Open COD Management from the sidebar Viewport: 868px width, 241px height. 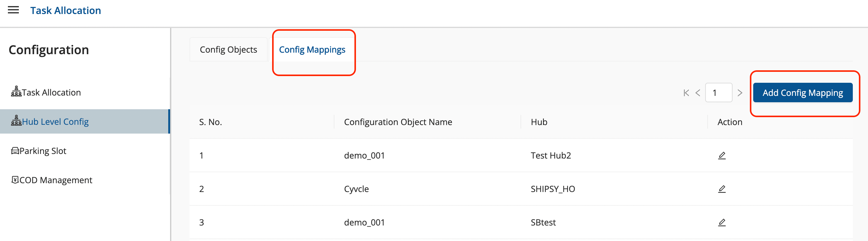(x=56, y=180)
